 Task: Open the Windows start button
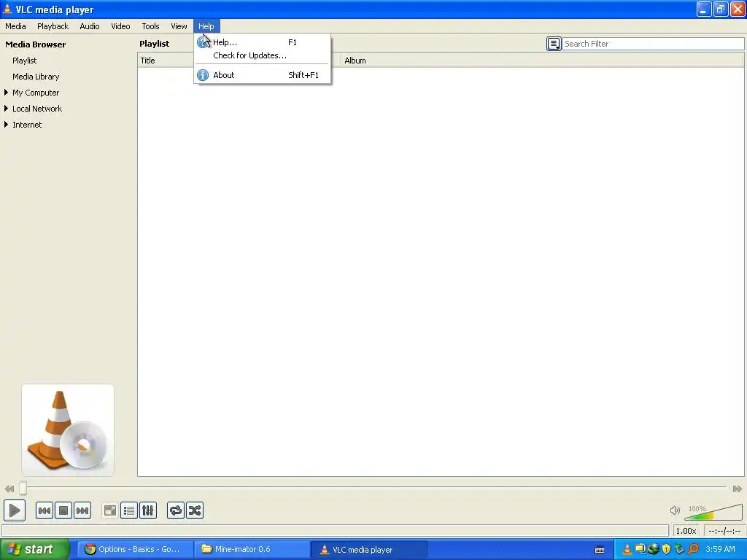click(x=35, y=550)
